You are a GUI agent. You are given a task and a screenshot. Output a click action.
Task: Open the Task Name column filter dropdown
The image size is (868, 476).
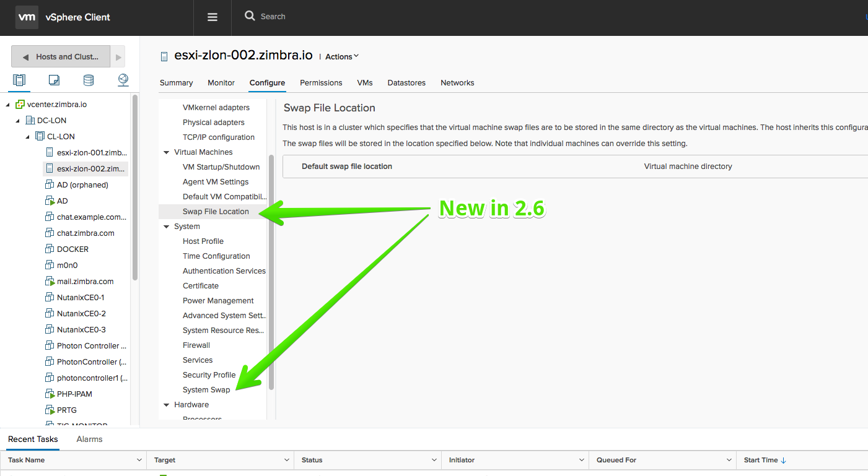coord(139,460)
